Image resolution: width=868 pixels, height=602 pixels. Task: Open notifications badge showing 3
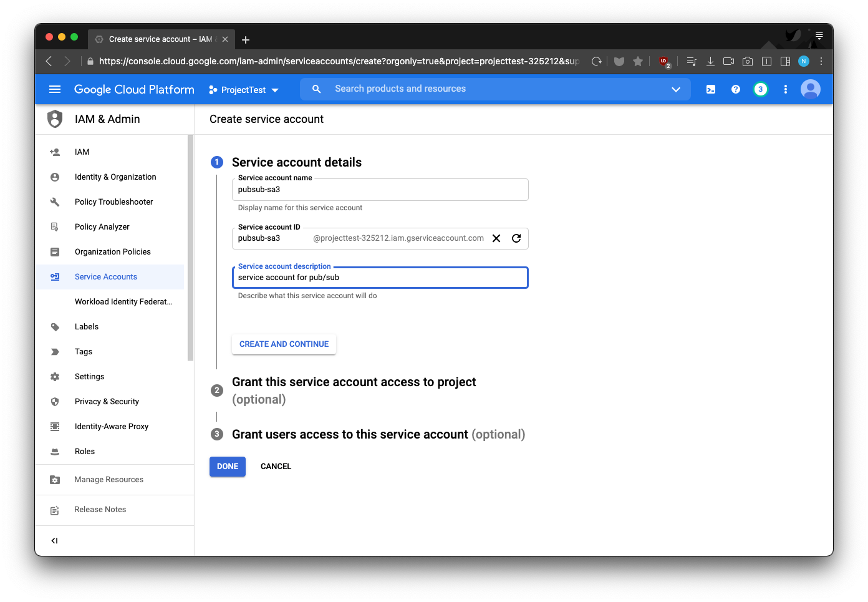(x=761, y=89)
